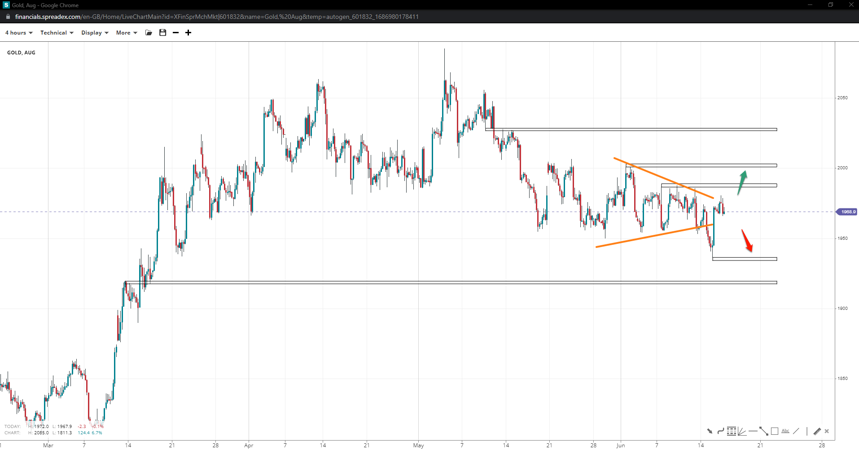Zoom in using the plus button
859x450 pixels.
pos(188,33)
